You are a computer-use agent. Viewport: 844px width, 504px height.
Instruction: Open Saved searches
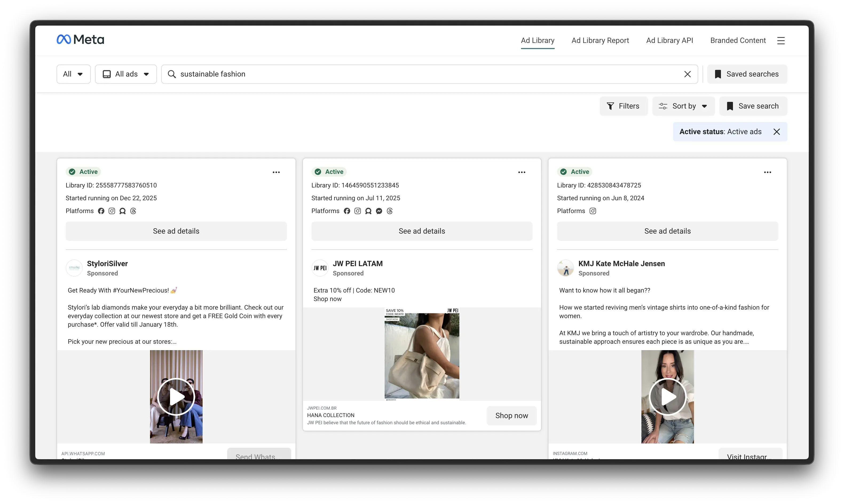coord(747,74)
